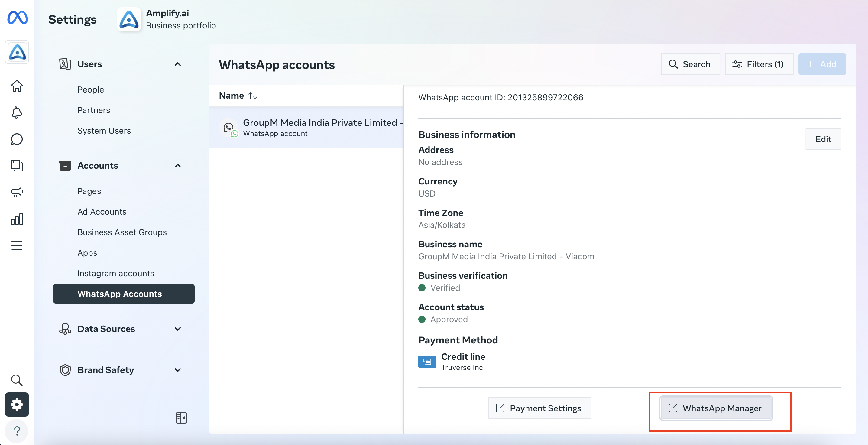
Task: Click Payment Settings button
Action: tap(539, 408)
